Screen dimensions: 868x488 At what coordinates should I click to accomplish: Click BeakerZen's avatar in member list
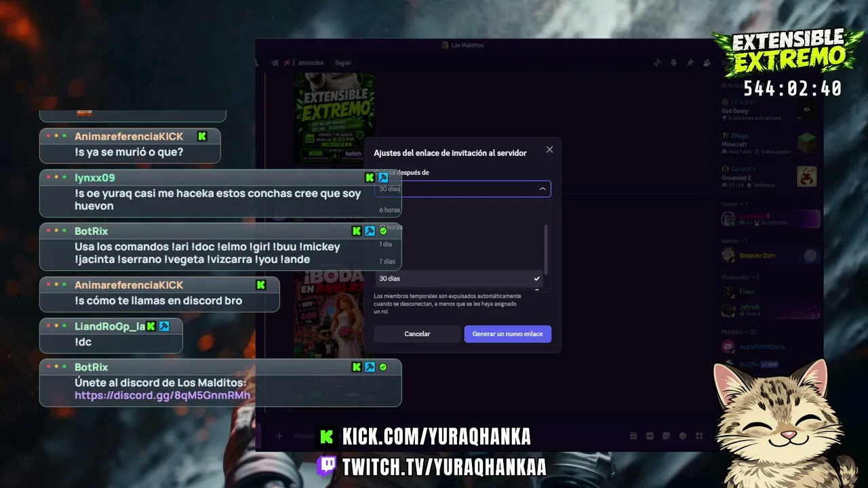[728, 256]
